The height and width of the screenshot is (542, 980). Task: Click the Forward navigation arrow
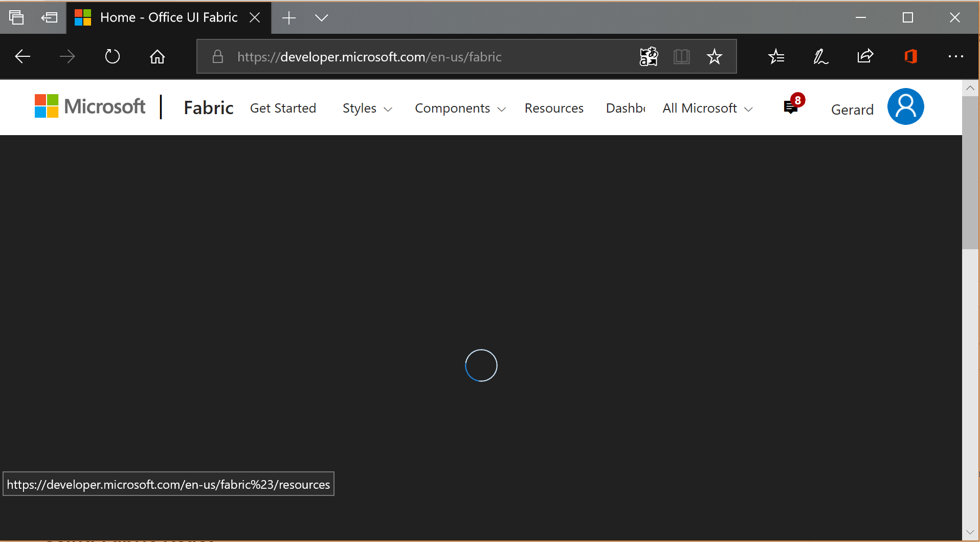(x=68, y=56)
